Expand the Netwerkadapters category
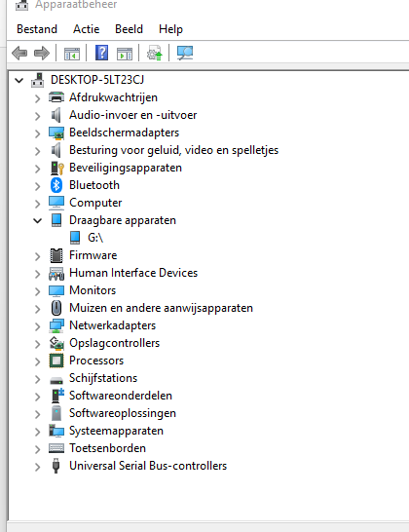409x532 pixels. click(x=38, y=326)
